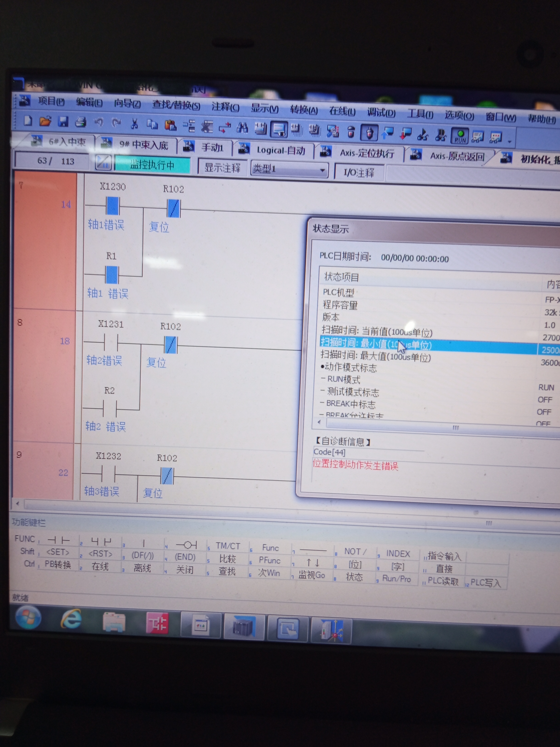Open Internet Explorer from the taskbar
Viewport: 560px width, 747px height.
[71, 619]
